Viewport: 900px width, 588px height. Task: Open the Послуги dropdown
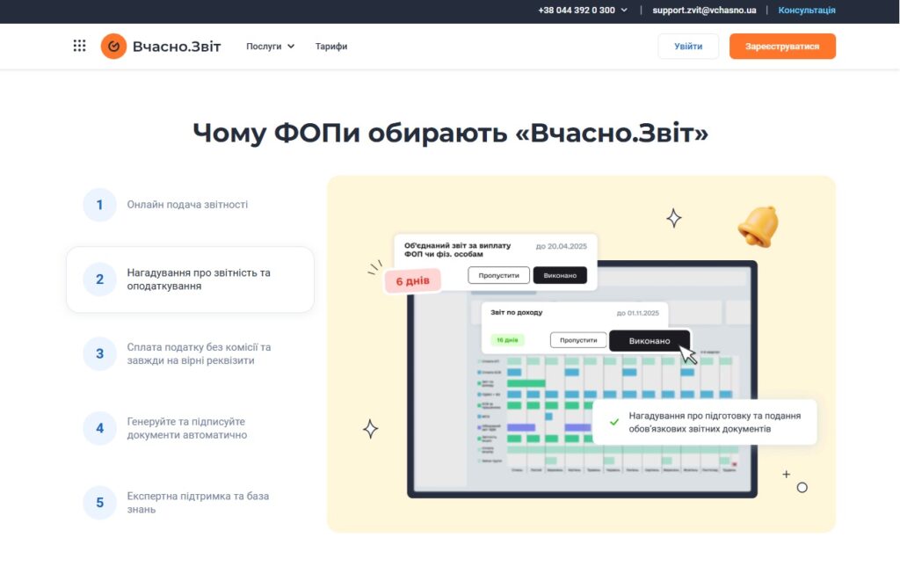pyautogui.click(x=264, y=46)
